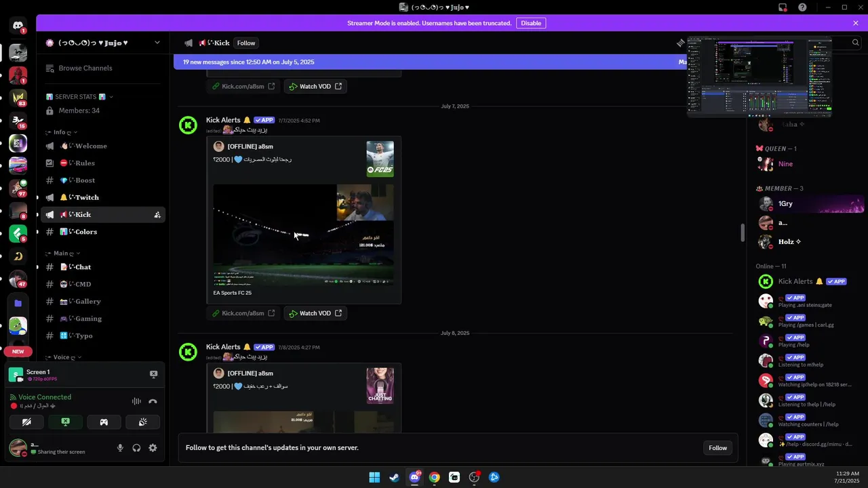
Task: Open the CMD channel
Action: [102, 284]
